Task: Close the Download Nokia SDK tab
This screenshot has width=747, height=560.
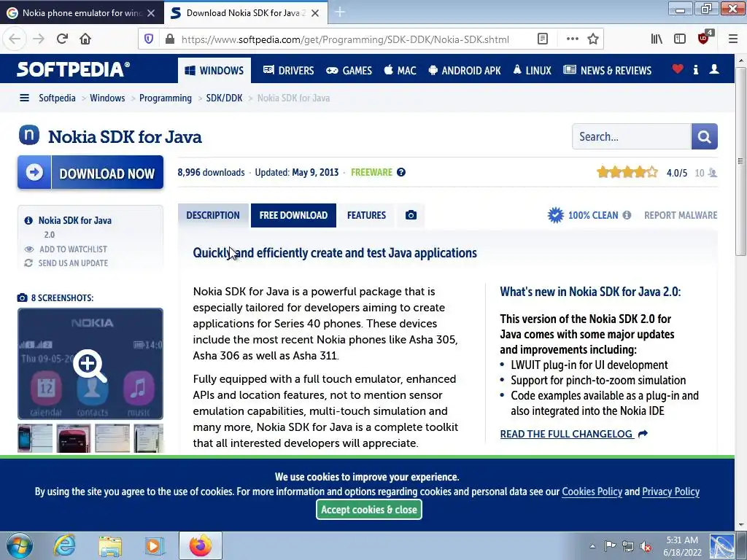Action: point(315,13)
